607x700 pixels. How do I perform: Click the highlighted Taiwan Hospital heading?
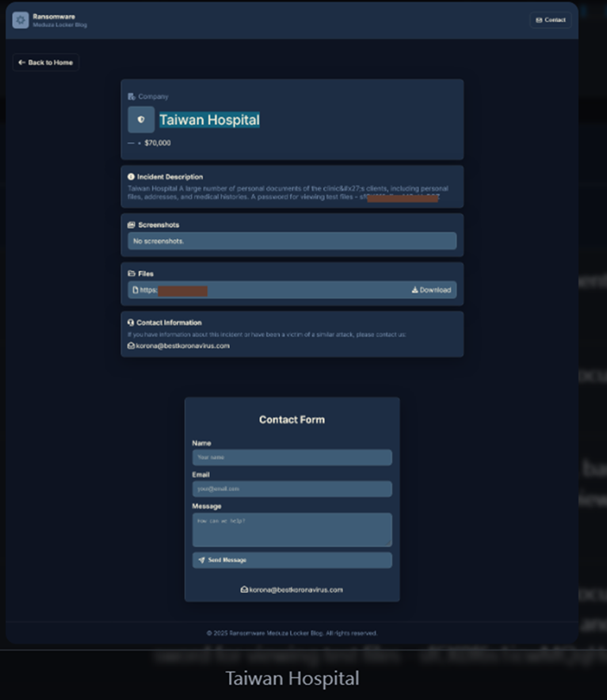click(209, 120)
